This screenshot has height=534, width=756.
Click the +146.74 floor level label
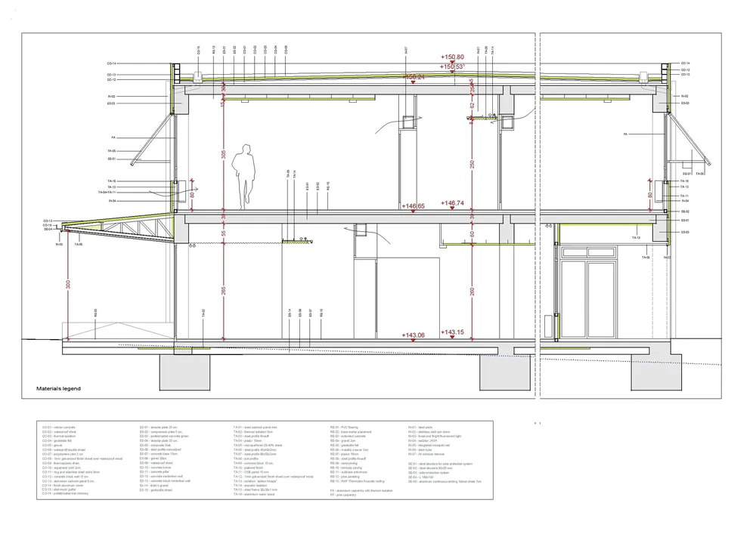452,203
